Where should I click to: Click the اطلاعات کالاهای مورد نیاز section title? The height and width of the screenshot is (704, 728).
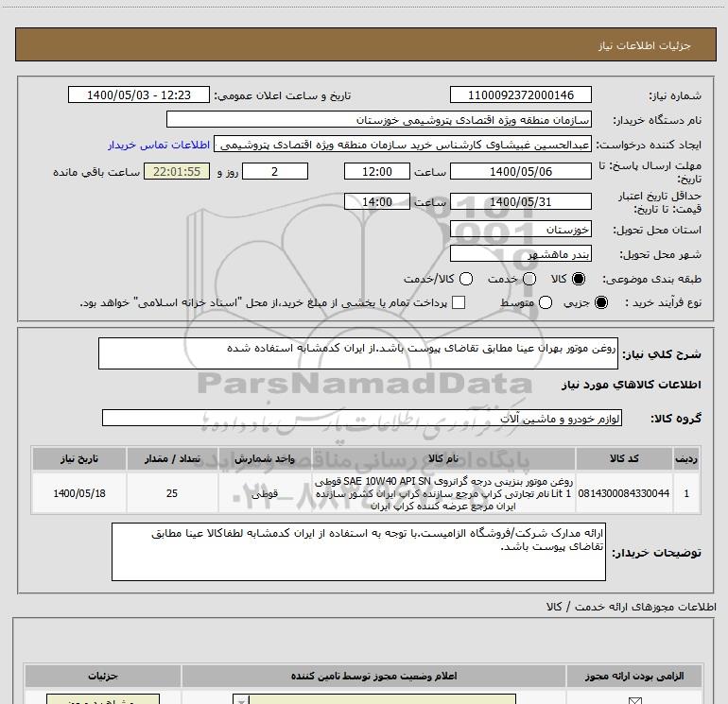pos(631,385)
